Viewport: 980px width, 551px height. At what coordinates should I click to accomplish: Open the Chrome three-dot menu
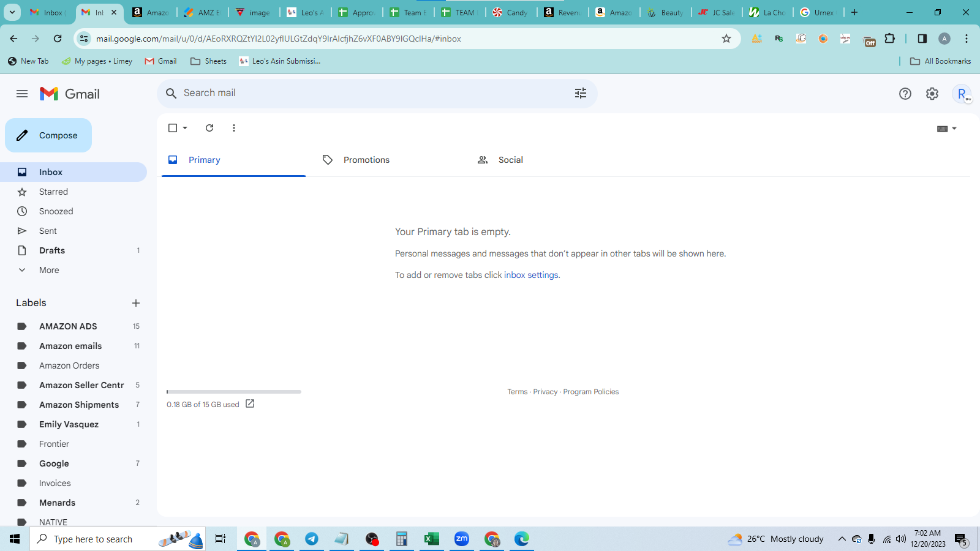(x=967, y=39)
